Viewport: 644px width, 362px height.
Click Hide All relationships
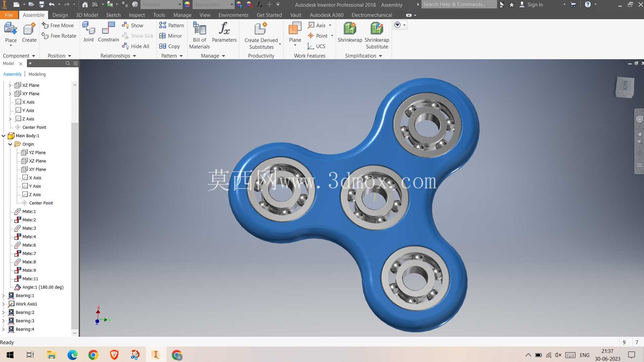135,46
